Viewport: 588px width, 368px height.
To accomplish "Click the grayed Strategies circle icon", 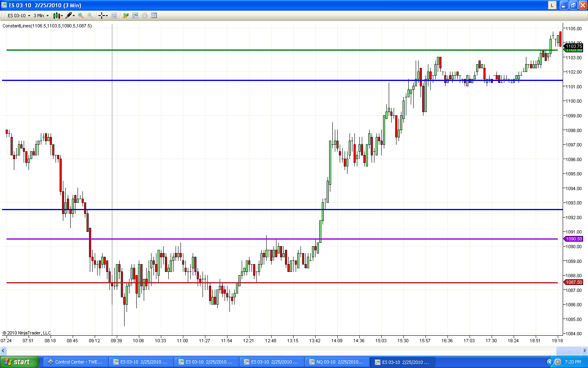I will pos(145,16).
